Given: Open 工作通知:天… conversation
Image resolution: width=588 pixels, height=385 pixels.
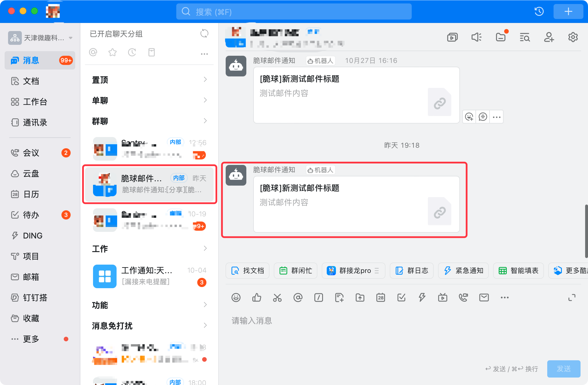Looking at the screenshot, I should 149,276.
